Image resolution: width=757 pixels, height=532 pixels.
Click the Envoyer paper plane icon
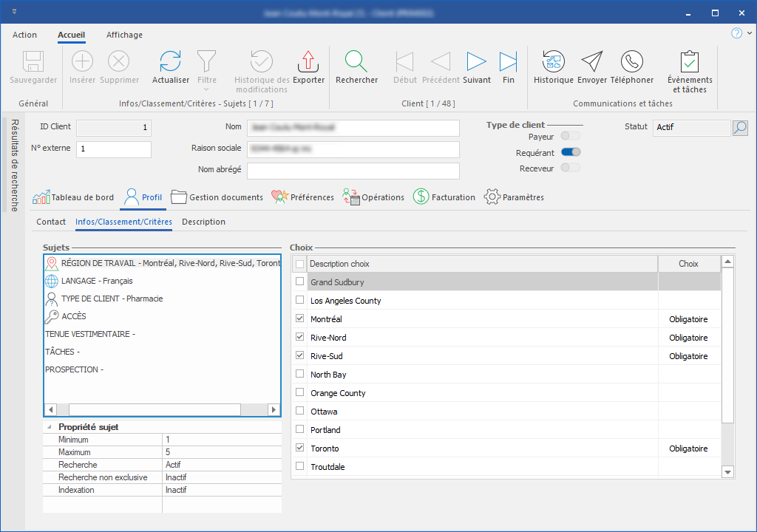(591, 62)
